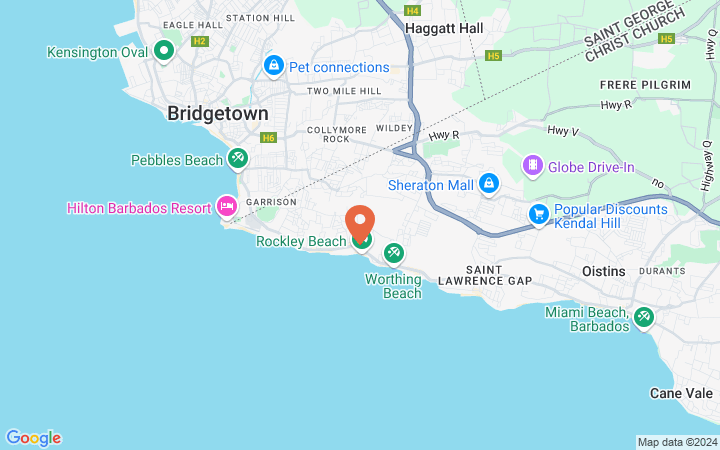720x450 pixels.
Task: Click the Pebbles Beach umbrella icon
Action: click(238, 159)
